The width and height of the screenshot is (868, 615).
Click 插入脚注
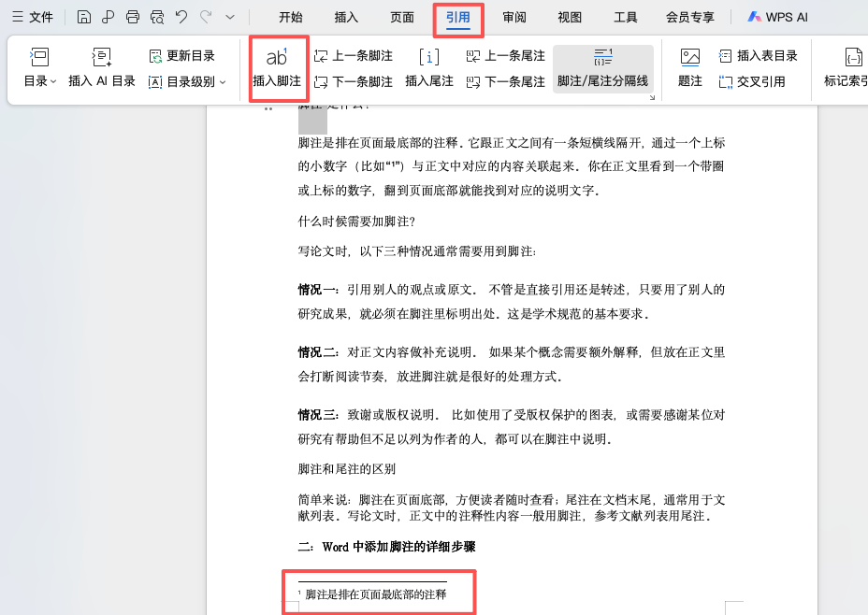click(x=277, y=67)
